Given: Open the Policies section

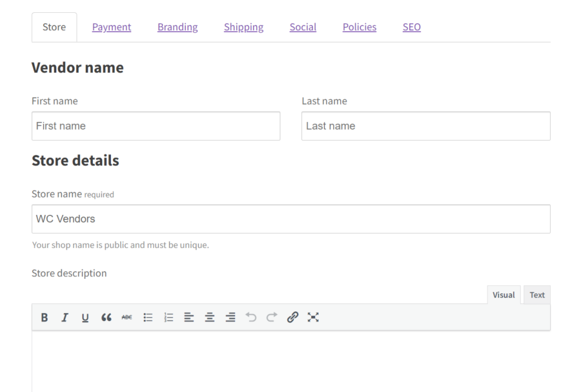Looking at the screenshot, I should [x=359, y=26].
